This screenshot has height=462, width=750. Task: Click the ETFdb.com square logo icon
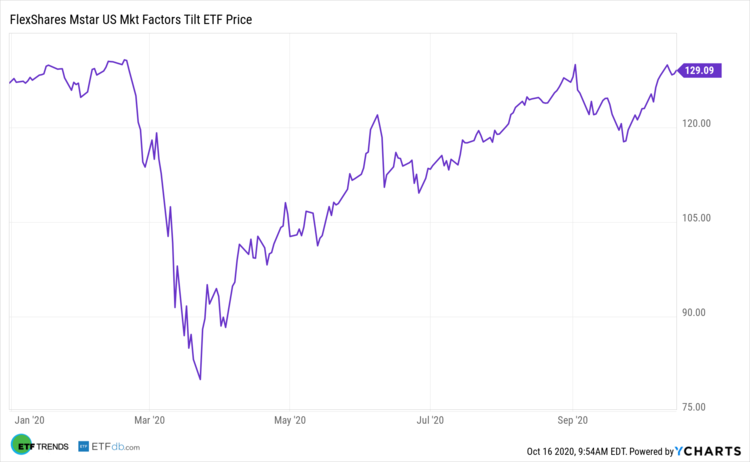(87, 446)
